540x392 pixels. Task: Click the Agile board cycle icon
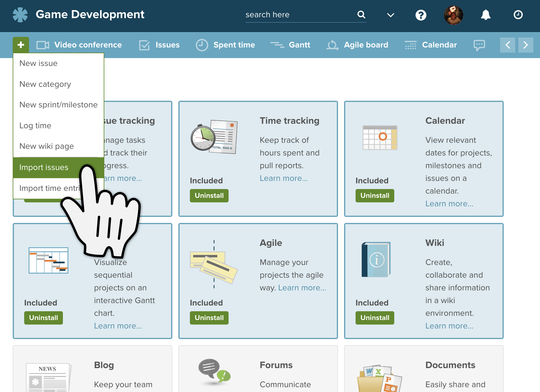click(x=332, y=45)
